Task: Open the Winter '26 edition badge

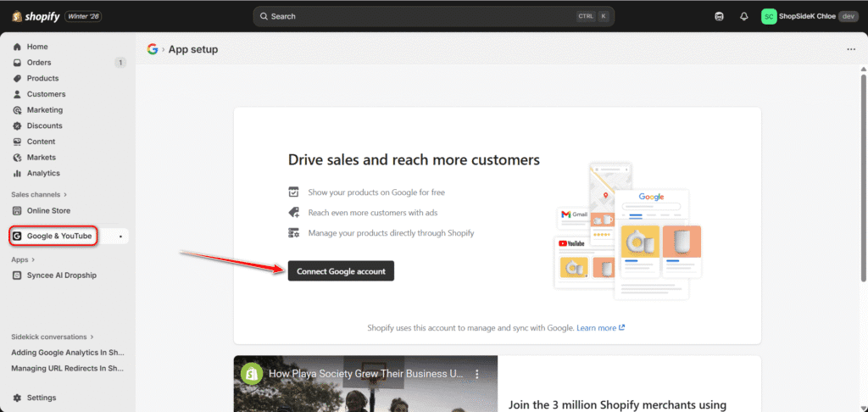Action: pos(83,17)
